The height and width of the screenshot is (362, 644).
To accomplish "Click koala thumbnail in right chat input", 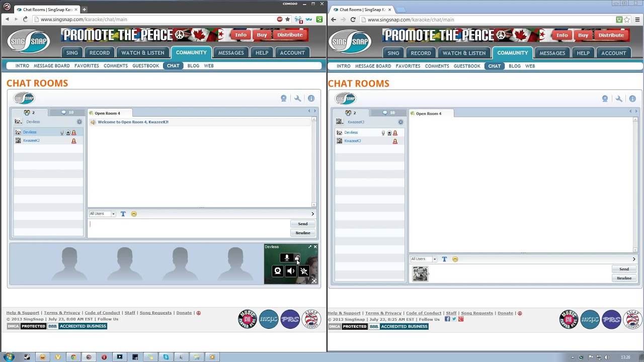I will 420,274.
